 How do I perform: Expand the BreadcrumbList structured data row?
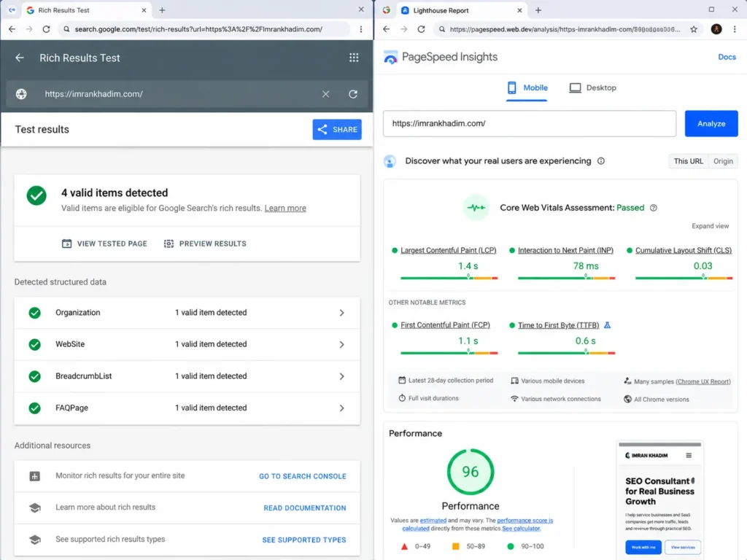click(x=187, y=376)
